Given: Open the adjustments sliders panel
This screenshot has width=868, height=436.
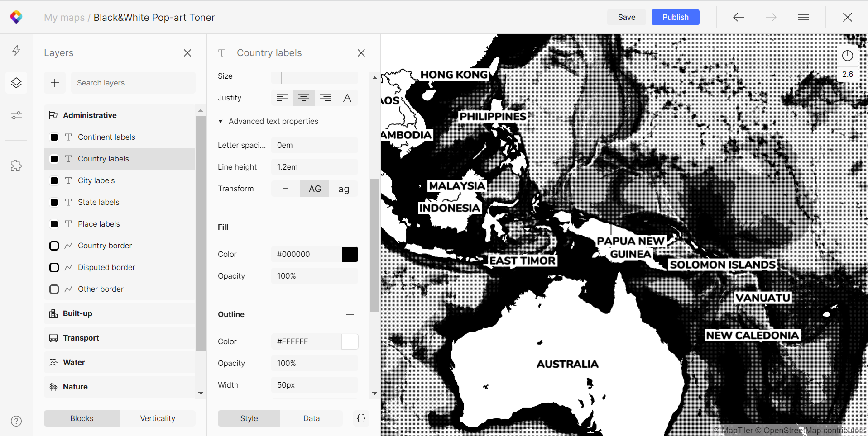Looking at the screenshot, I should point(16,115).
